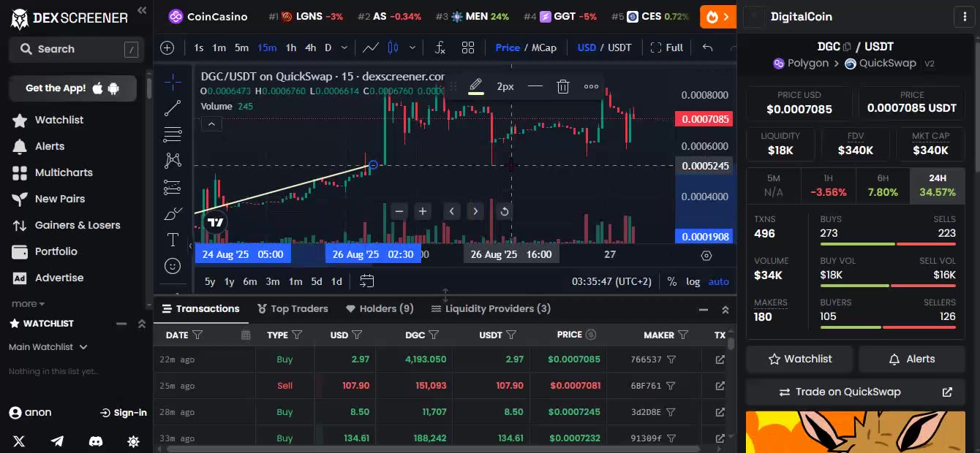Expand the more sidebar menu
The height and width of the screenshot is (453, 980).
click(29, 303)
